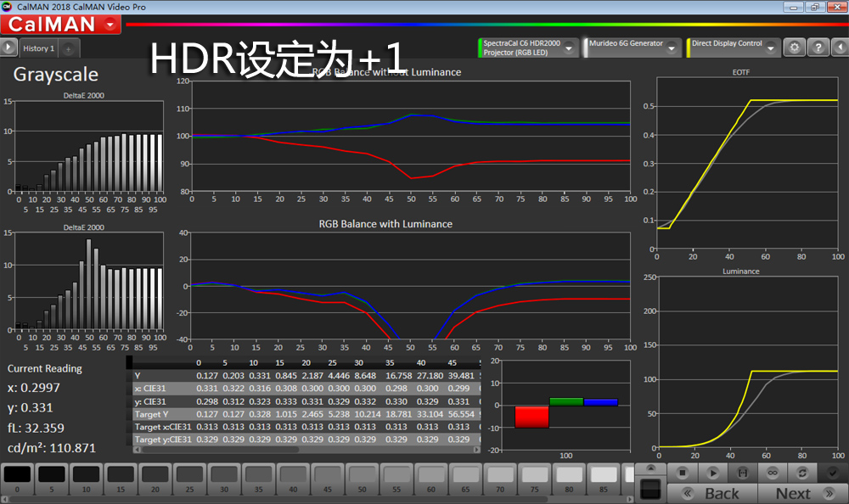Toggle the left side panel arrow button

pyautogui.click(x=9, y=48)
